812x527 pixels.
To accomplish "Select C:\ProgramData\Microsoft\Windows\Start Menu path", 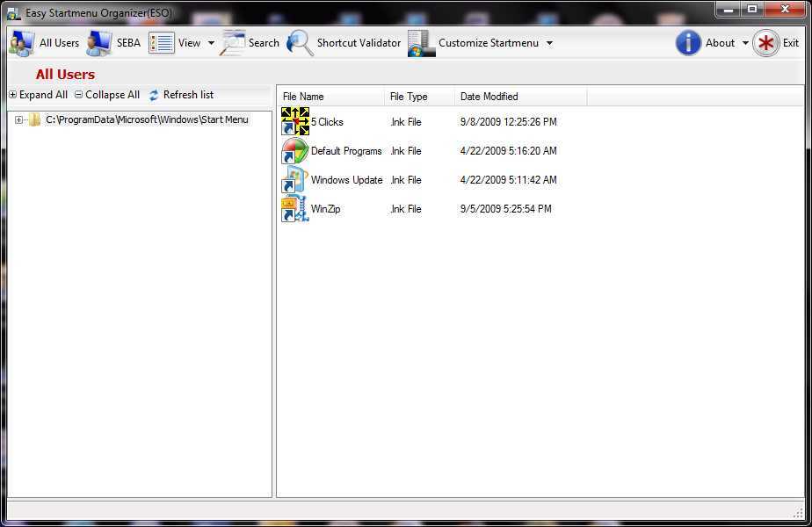I will coord(147,119).
